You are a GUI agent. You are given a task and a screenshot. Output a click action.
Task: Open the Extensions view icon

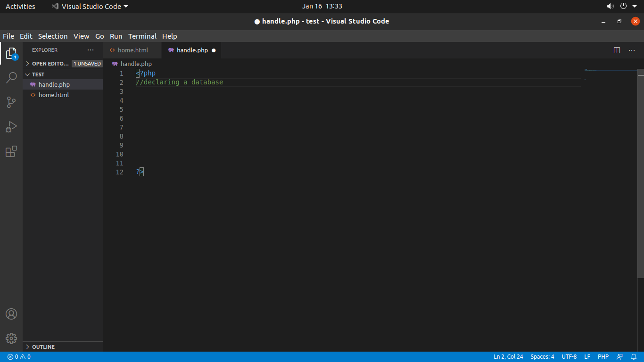click(11, 151)
